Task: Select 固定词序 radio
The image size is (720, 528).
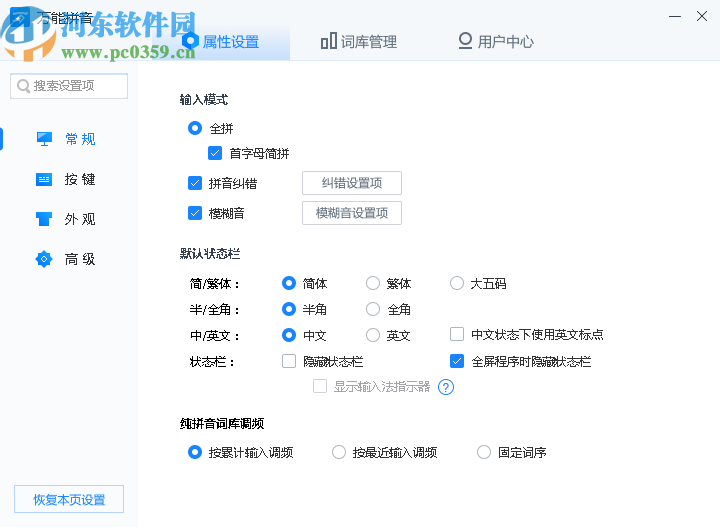Action: (484, 452)
